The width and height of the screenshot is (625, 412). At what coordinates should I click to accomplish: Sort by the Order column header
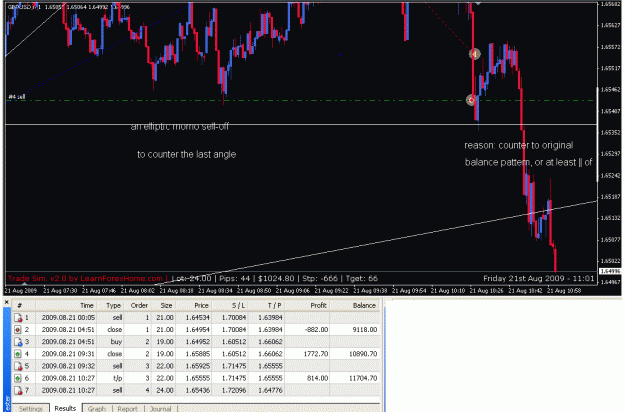pos(137,306)
